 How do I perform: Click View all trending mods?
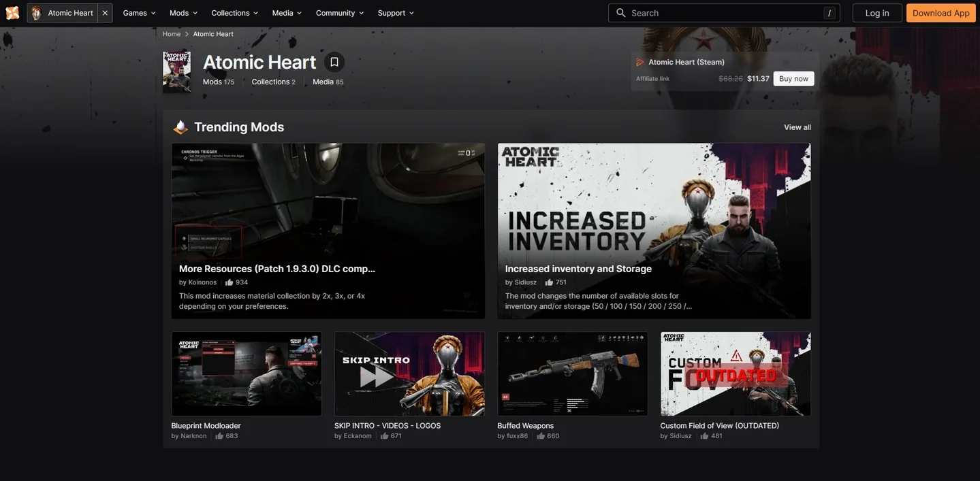tap(797, 127)
